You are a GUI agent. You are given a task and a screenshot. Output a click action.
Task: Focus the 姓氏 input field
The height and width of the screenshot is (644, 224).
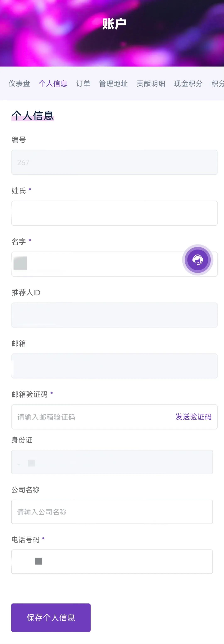coord(114,213)
